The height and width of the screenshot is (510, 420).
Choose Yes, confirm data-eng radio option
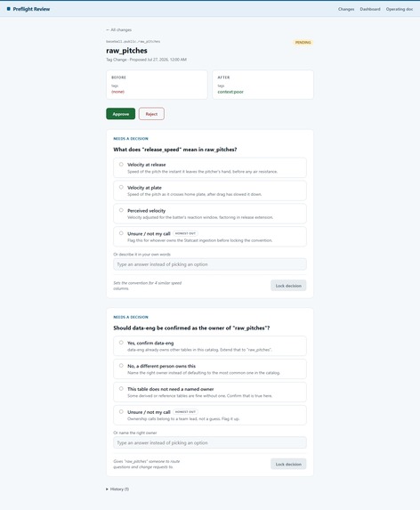tap(121, 343)
